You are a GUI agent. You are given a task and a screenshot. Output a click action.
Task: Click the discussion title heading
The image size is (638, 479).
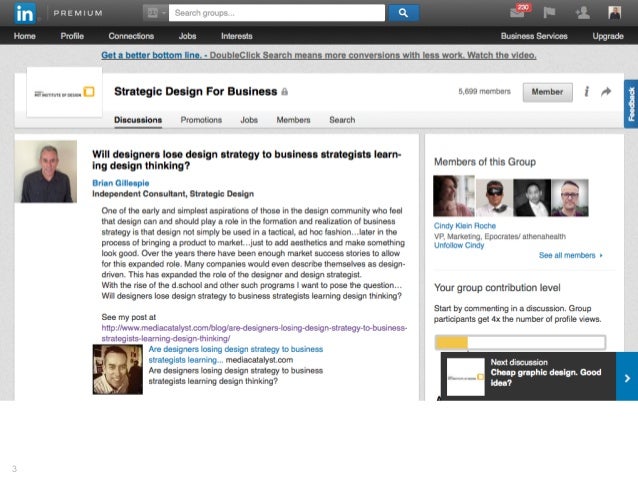coord(247,160)
